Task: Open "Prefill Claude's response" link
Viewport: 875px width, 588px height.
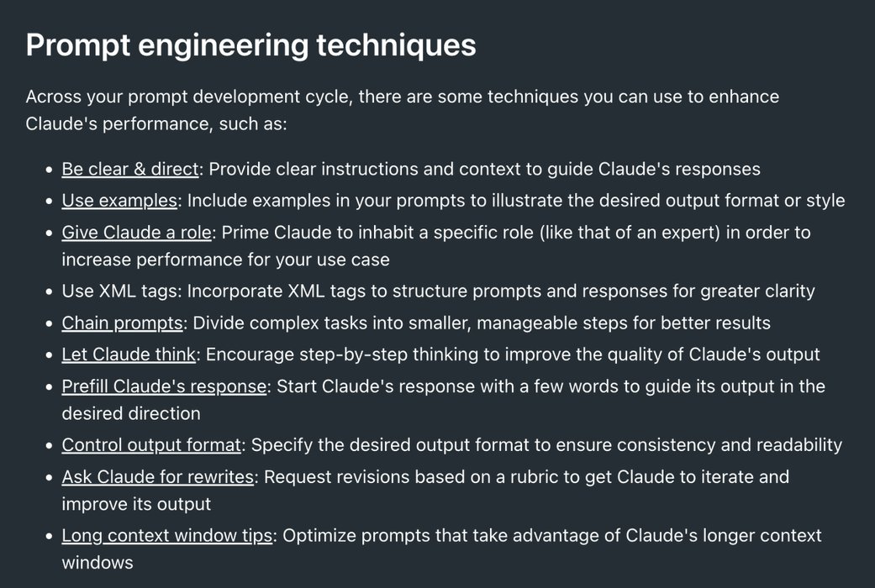Action: pos(164,386)
